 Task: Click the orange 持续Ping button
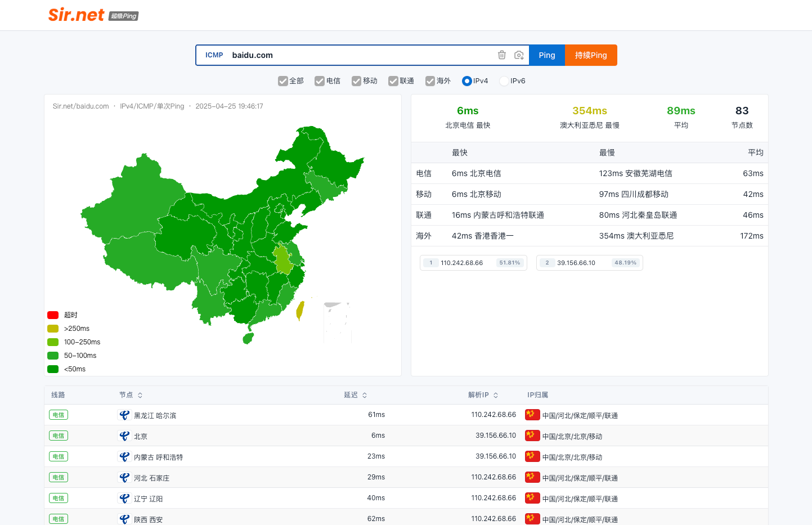point(591,55)
